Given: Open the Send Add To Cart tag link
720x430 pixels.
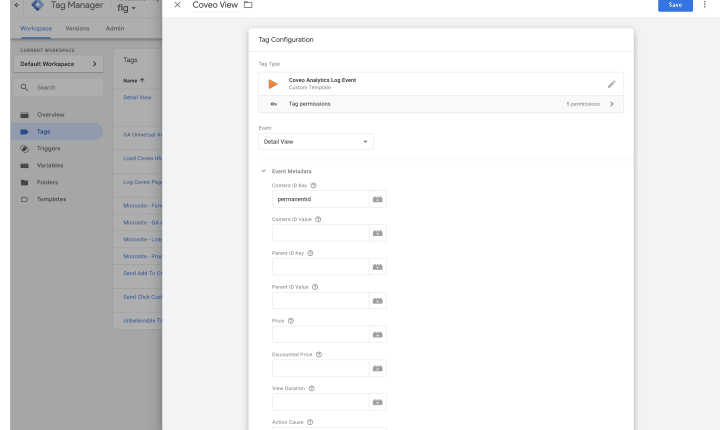Looking at the screenshot, I should click(142, 273).
